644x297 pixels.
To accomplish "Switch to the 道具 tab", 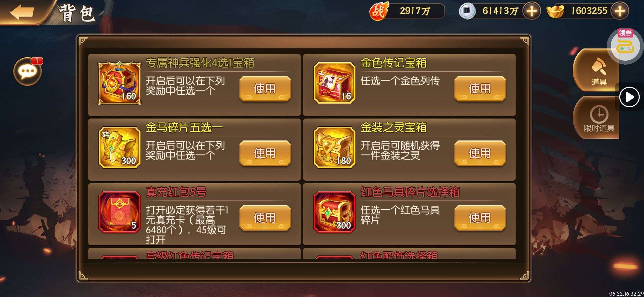I will (597, 70).
